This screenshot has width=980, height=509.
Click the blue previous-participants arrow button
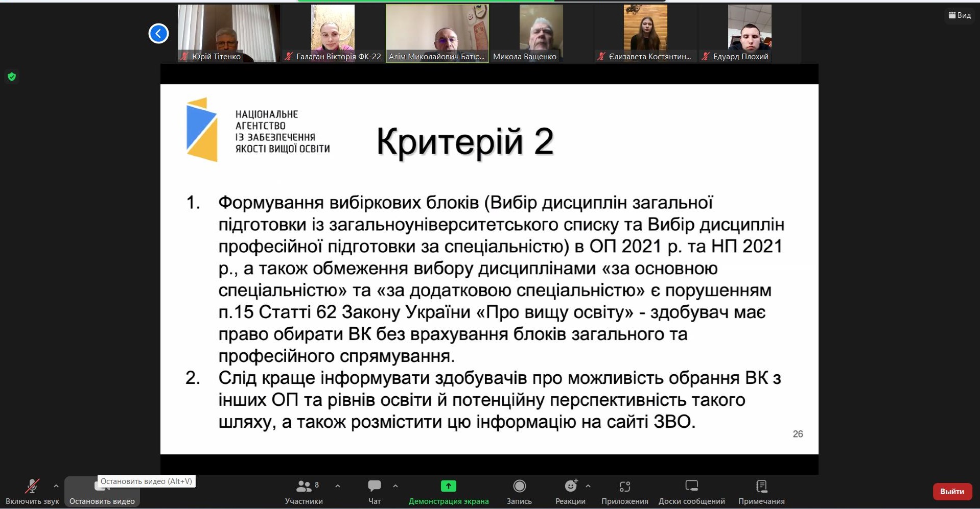(x=158, y=34)
